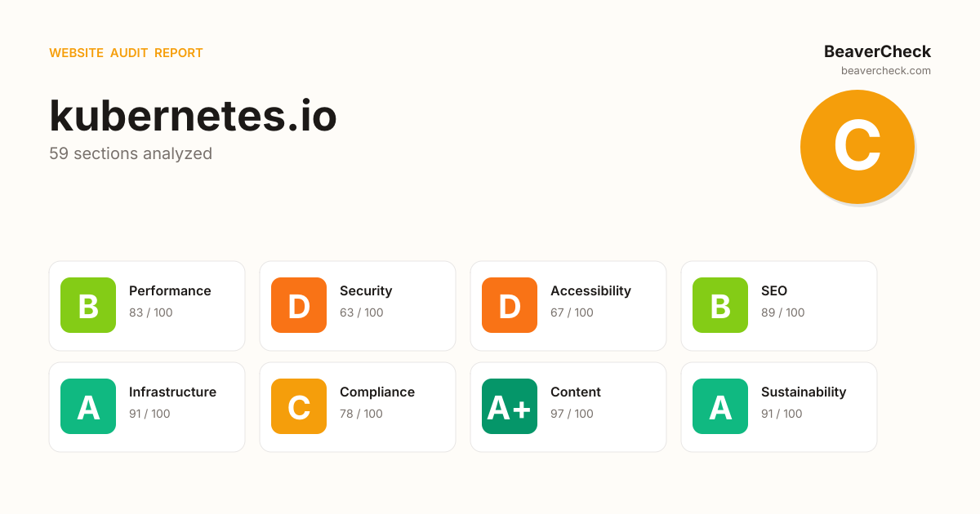Click the Accessibility D grade icon

coord(510,305)
